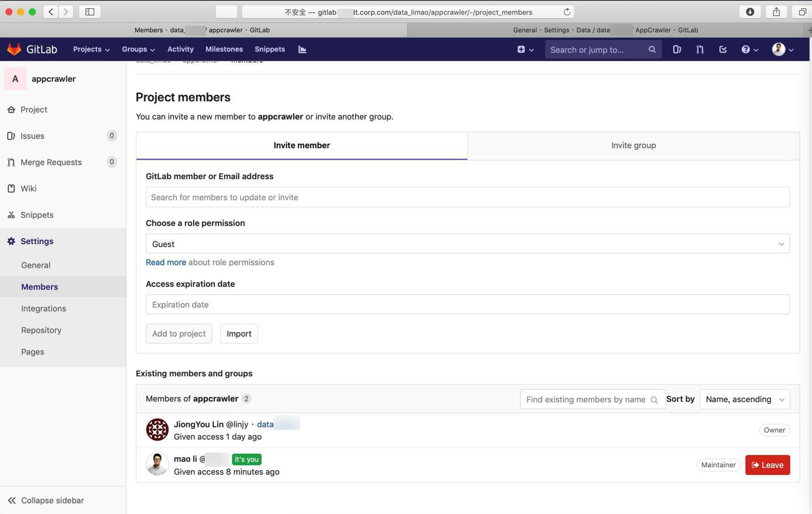Open the Issues icon in top navbar
812x514 pixels.
tap(677, 50)
